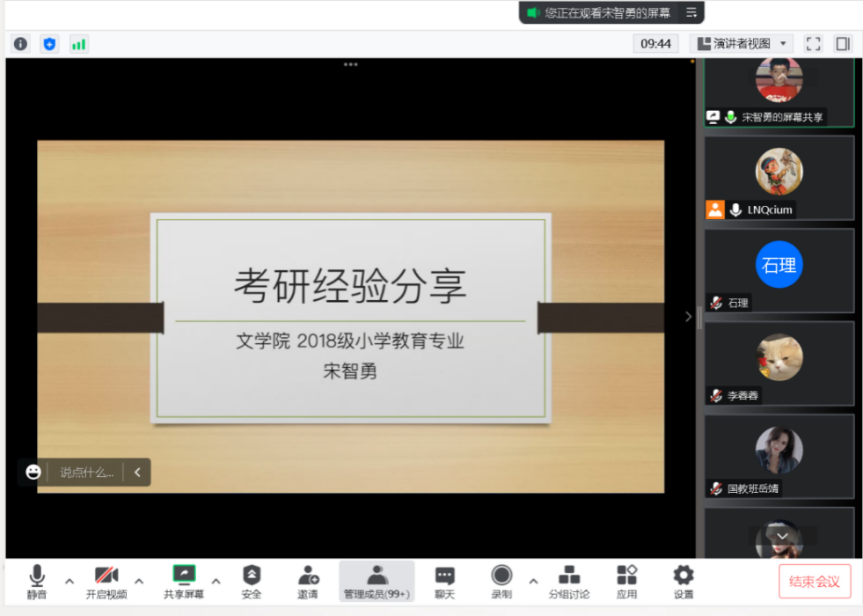Click the 共享屏幕 share screen button
The width and height of the screenshot is (863, 616).
184,582
